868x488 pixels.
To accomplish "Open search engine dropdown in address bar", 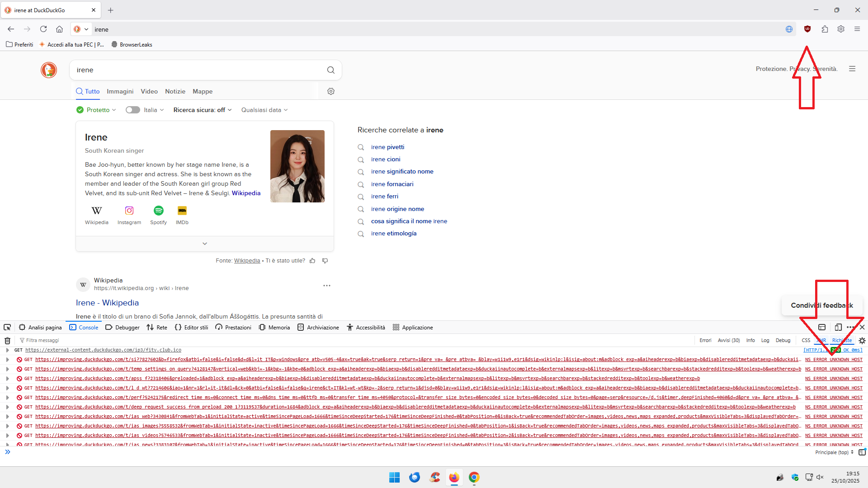I will (x=81, y=29).
